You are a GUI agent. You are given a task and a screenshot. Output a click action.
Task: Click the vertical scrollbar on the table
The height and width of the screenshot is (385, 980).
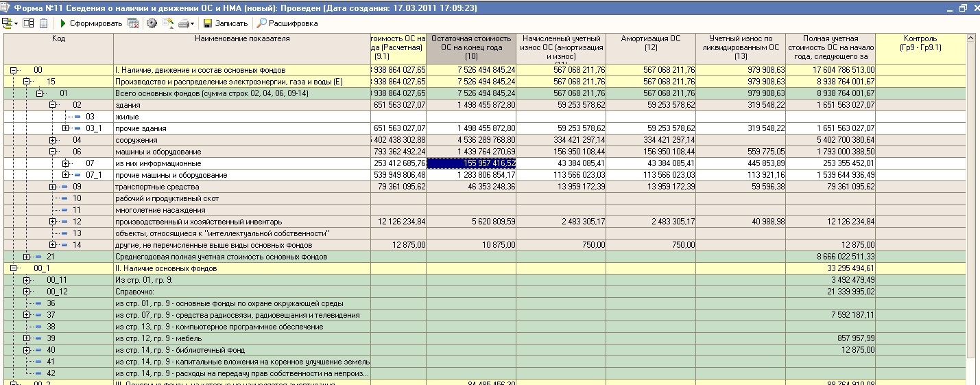click(x=970, y=200)
